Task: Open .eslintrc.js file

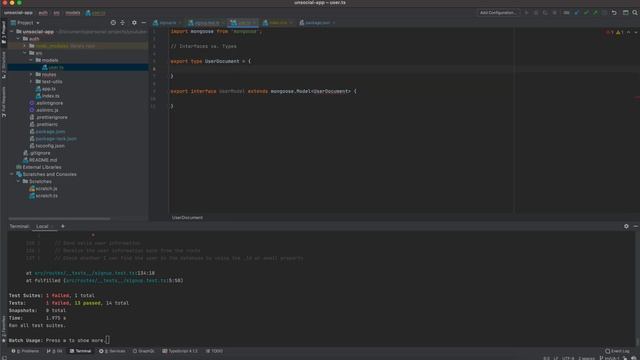Action: click(44, 110)
